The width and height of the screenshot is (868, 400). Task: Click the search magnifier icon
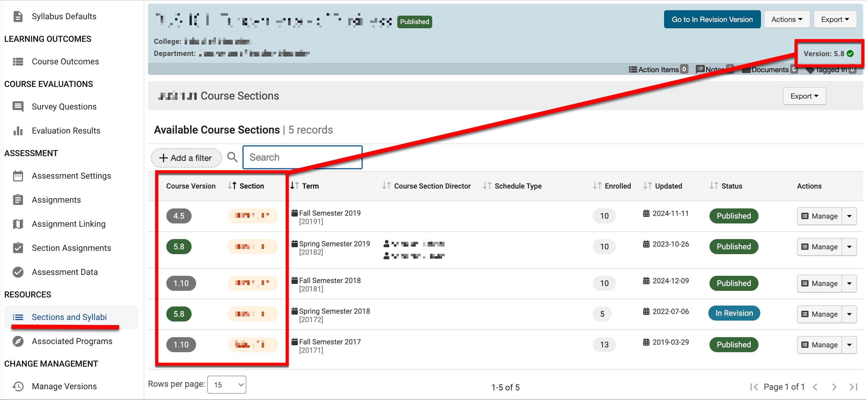(x=232, y=157)
